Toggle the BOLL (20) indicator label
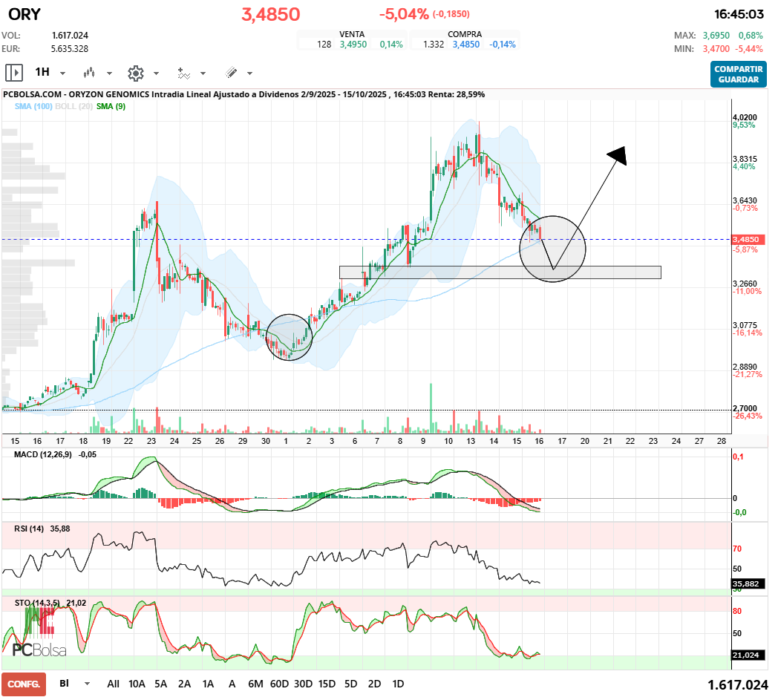 [x=74, y=107]
